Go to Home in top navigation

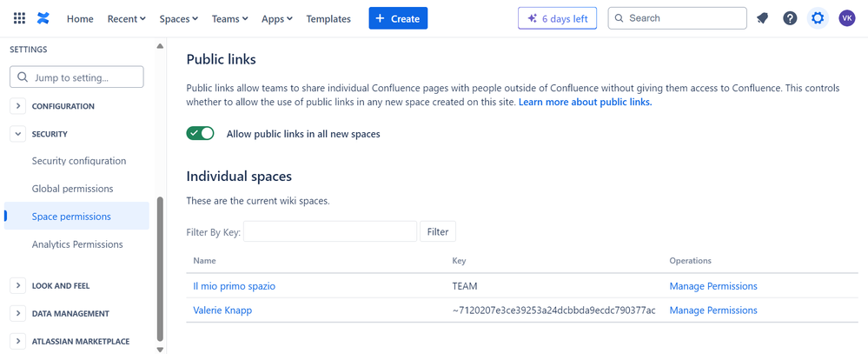click(x=80, y=18)
